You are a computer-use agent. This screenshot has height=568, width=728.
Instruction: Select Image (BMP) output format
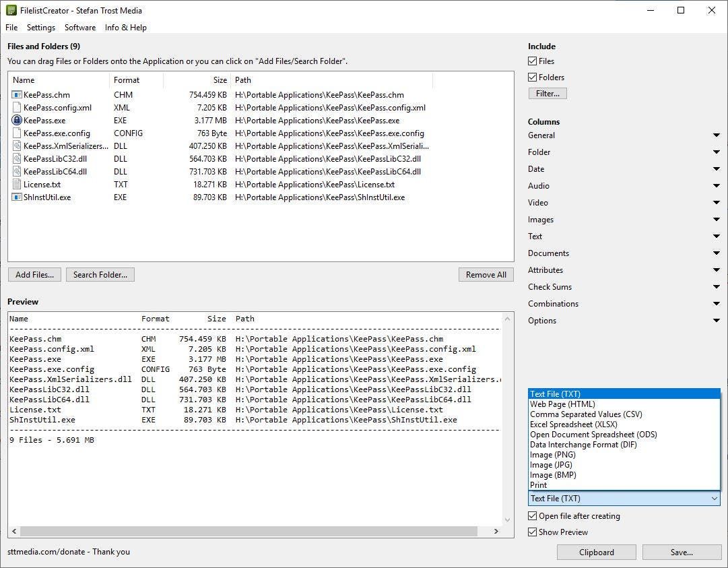(x=624, y=475)
